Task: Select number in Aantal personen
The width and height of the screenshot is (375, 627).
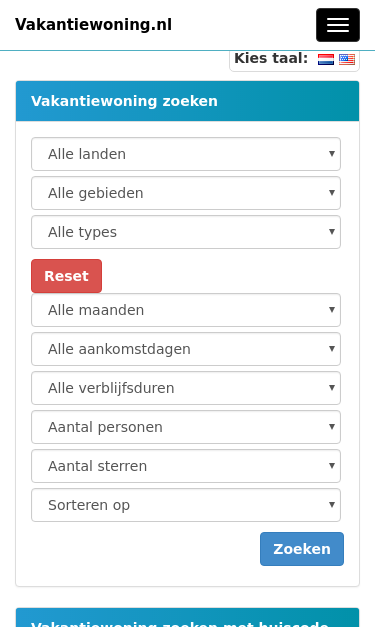Action: coord(186,427)
